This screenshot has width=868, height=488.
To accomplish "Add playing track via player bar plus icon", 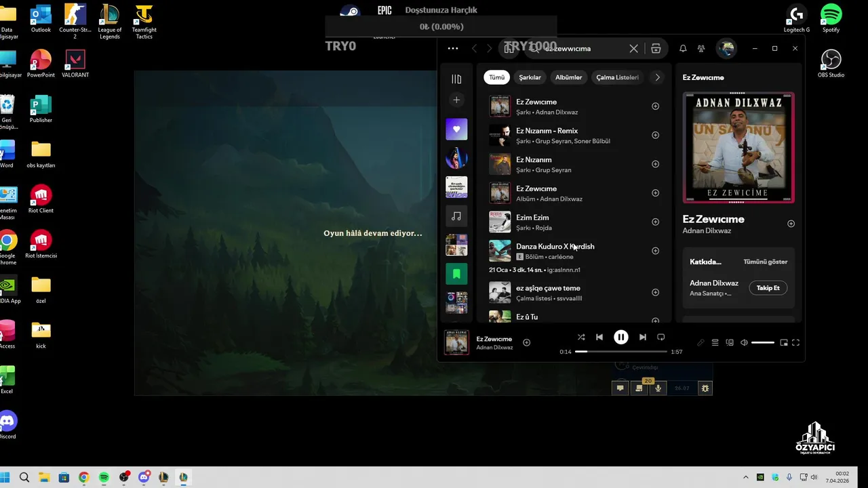I will (x=526, y=343).
